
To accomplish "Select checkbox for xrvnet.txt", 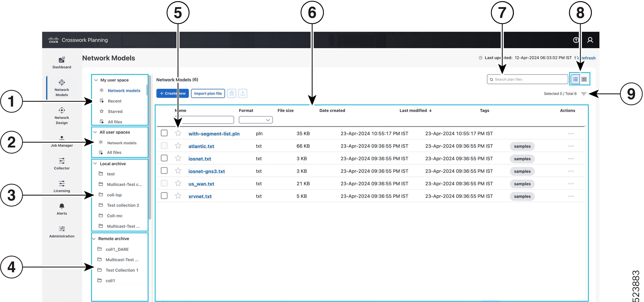I will tap(164, 196).
